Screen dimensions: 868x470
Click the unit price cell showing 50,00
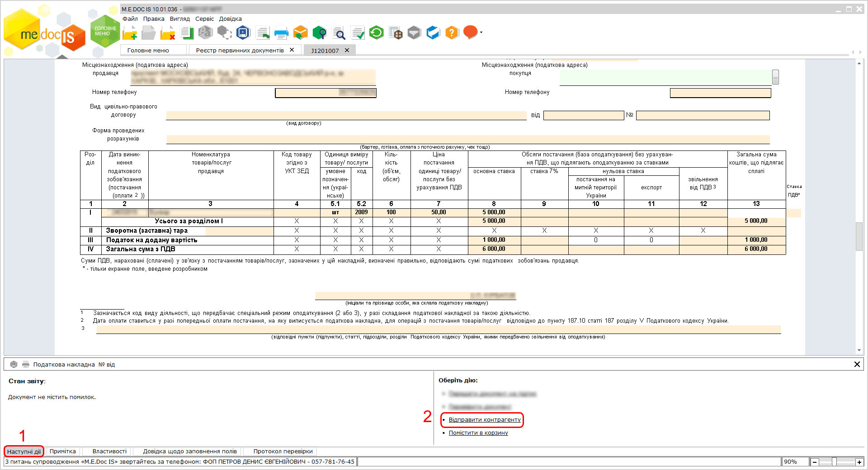pos(439,212)
